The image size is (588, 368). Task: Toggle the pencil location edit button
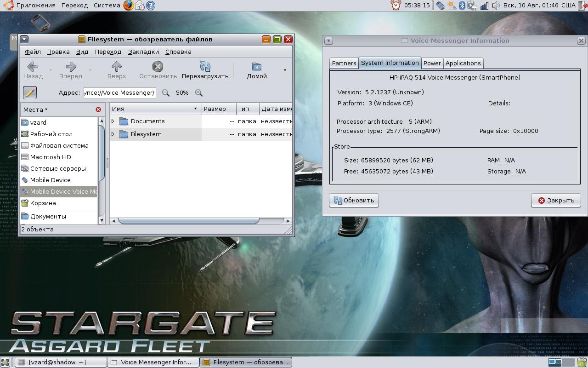pyautogui.click(x=29, y=92)
